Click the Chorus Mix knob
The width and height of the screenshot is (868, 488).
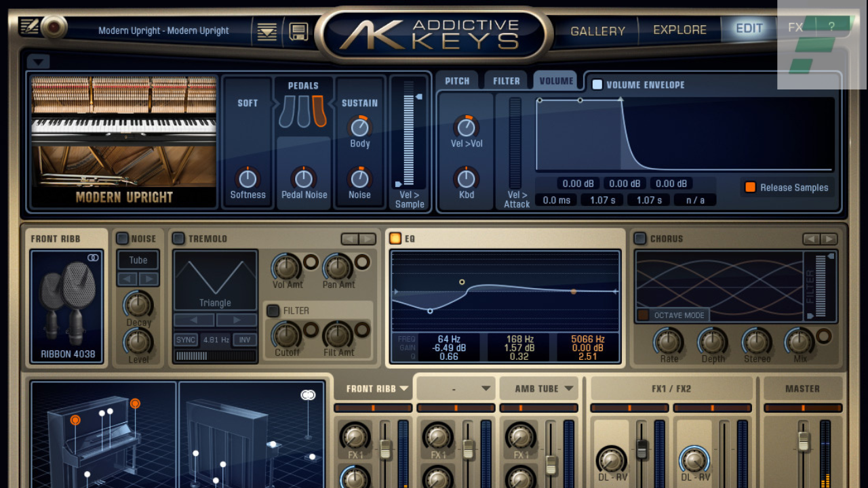click(799, 341)
